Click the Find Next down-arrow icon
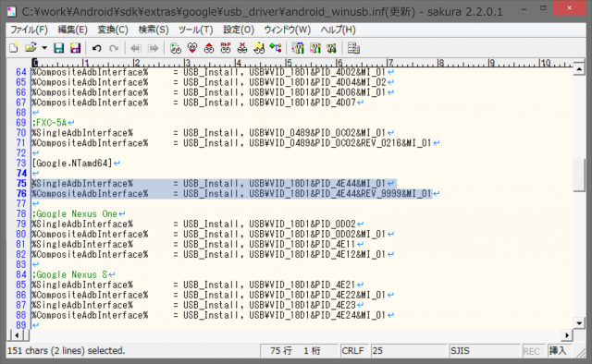The width and height of the screenshot is (592, 364). 192,48
